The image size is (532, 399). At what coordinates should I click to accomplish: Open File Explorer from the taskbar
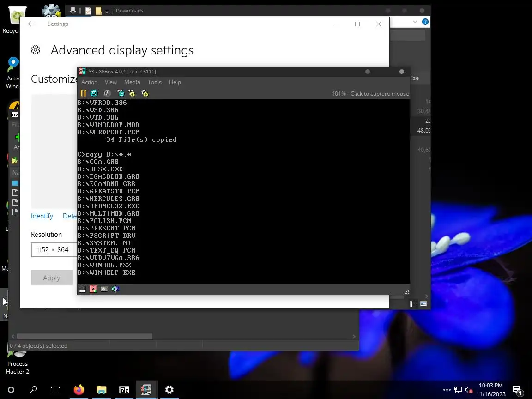(102, 390)
